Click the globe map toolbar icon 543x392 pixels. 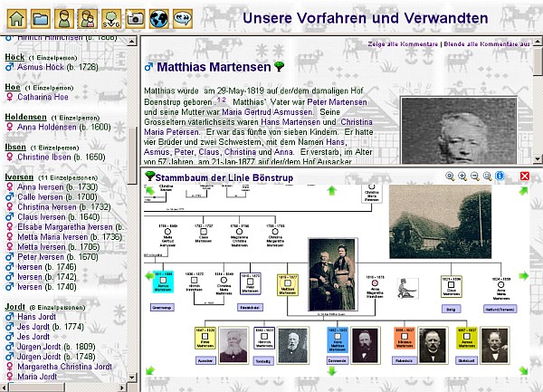pos(159,19)
